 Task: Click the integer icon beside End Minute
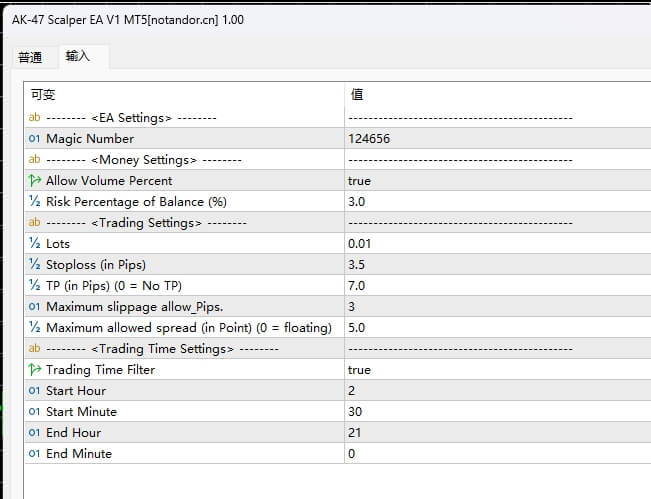click(34, 453)
